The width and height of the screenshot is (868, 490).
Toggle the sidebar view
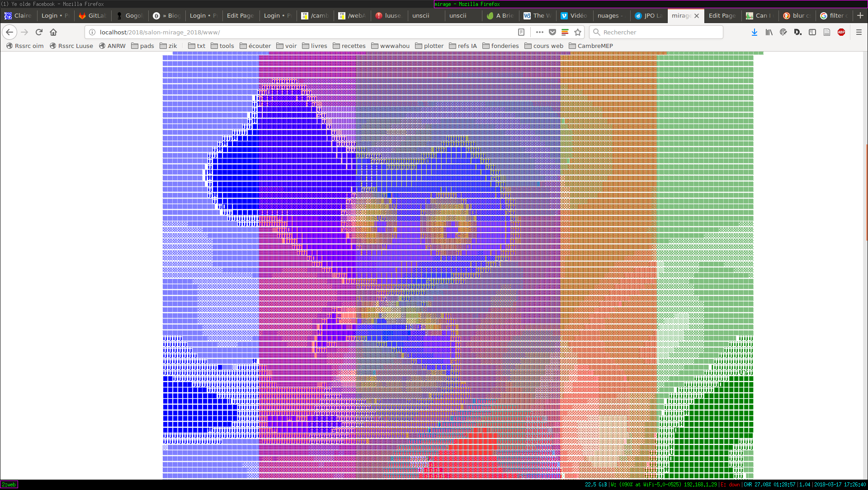[812, 32]
